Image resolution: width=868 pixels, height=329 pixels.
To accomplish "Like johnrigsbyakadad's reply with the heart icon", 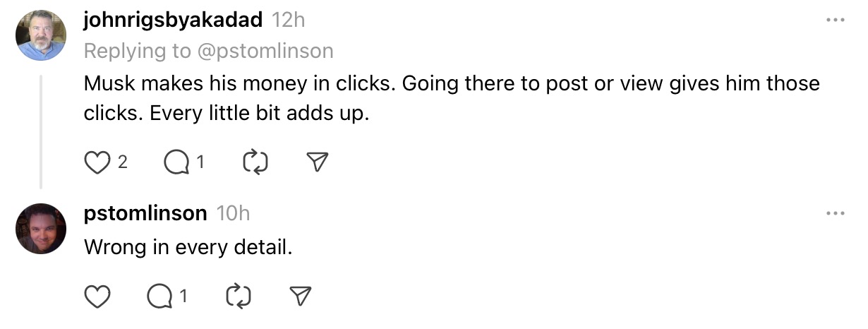I will point(97,163).
